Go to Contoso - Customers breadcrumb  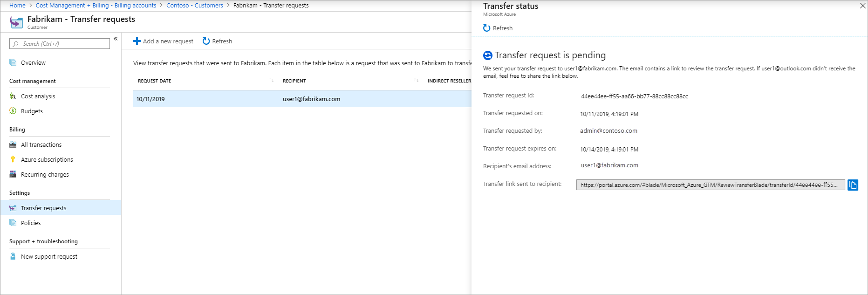[x=195, y=6]
